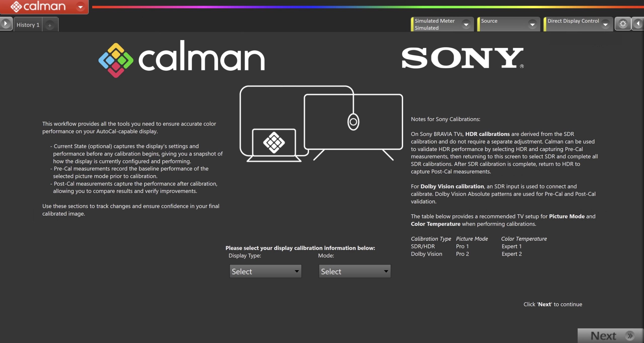Viewport: 644px width, 343px height.
Task: Open the Display Type select box
Action: pos(265,271)
